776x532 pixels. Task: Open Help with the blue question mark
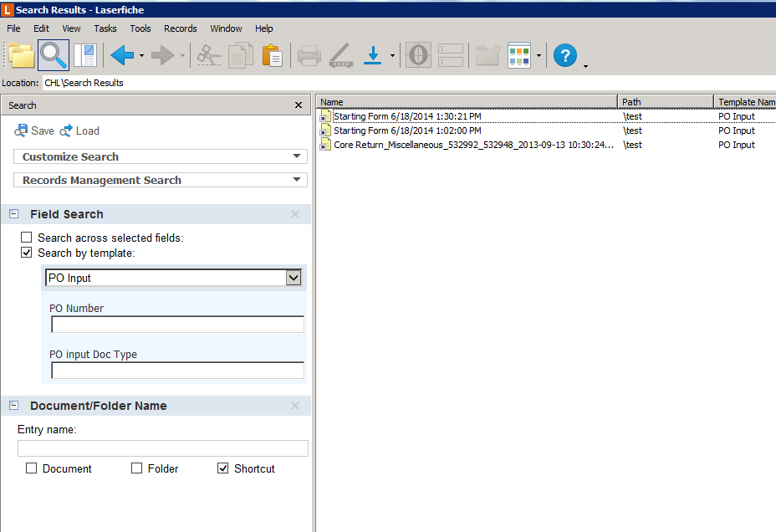565,55
